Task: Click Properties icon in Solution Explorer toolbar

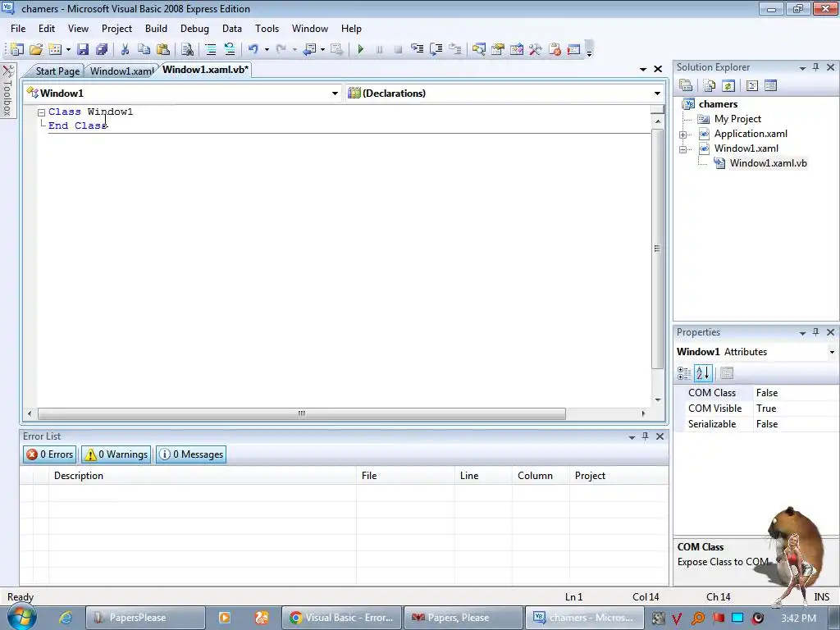Action: pyautogui.click(x=686, y=85)
